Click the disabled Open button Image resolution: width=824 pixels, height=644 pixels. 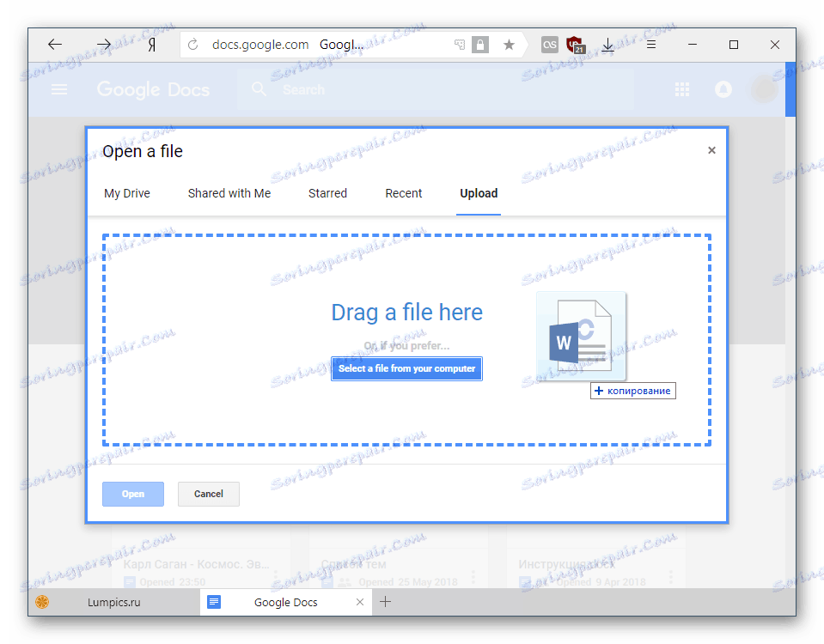pos(133,494)
